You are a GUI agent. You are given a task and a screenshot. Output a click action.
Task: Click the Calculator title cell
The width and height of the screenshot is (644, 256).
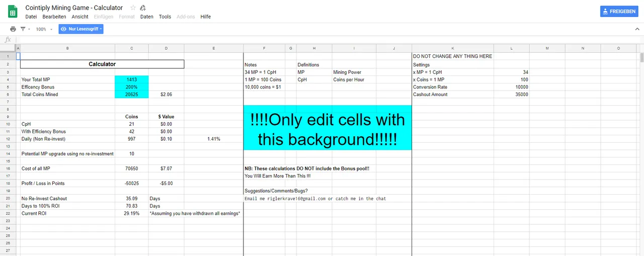(x=102, y=64)
